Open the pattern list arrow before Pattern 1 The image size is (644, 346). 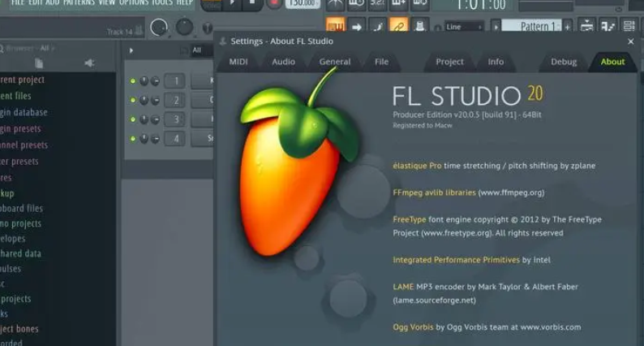(496, 27)
